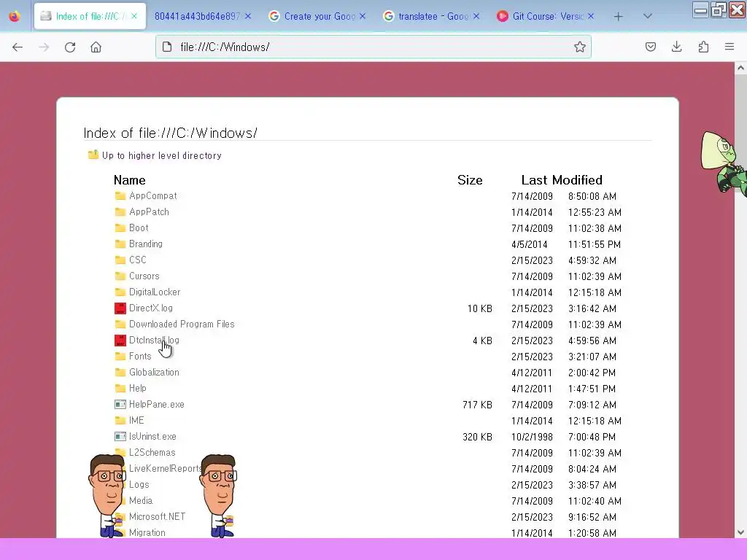Open the Logs folder

point(139,485)
